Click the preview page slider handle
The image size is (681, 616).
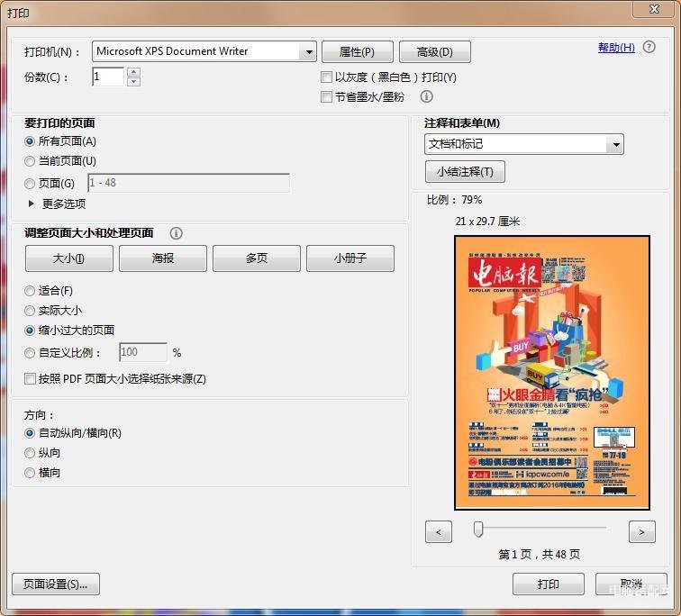pyautogui.click(x=478, y=530)
